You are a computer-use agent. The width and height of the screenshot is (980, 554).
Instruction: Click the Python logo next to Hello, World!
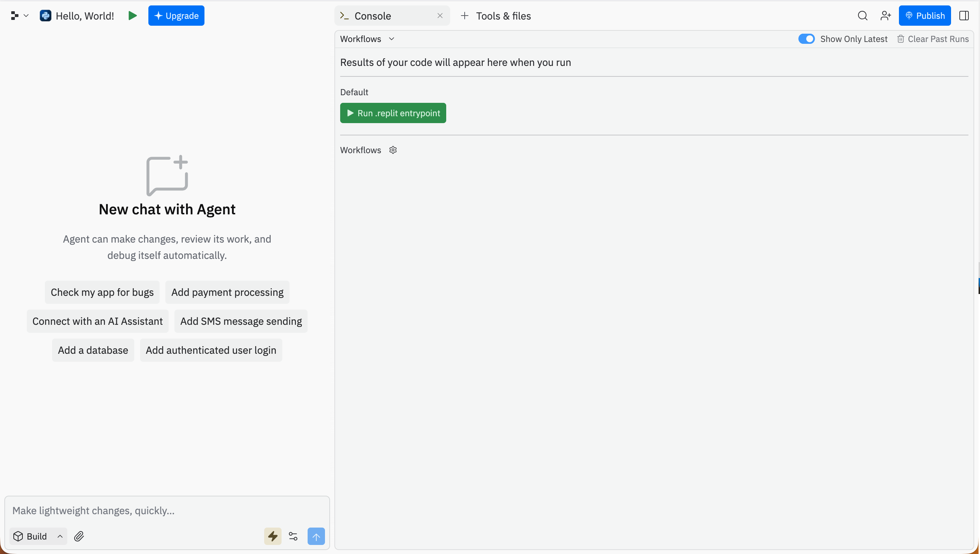[45, 16]
